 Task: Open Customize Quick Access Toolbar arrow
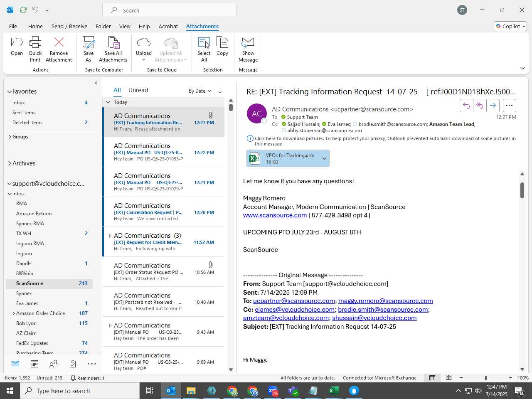pos(47,10)
